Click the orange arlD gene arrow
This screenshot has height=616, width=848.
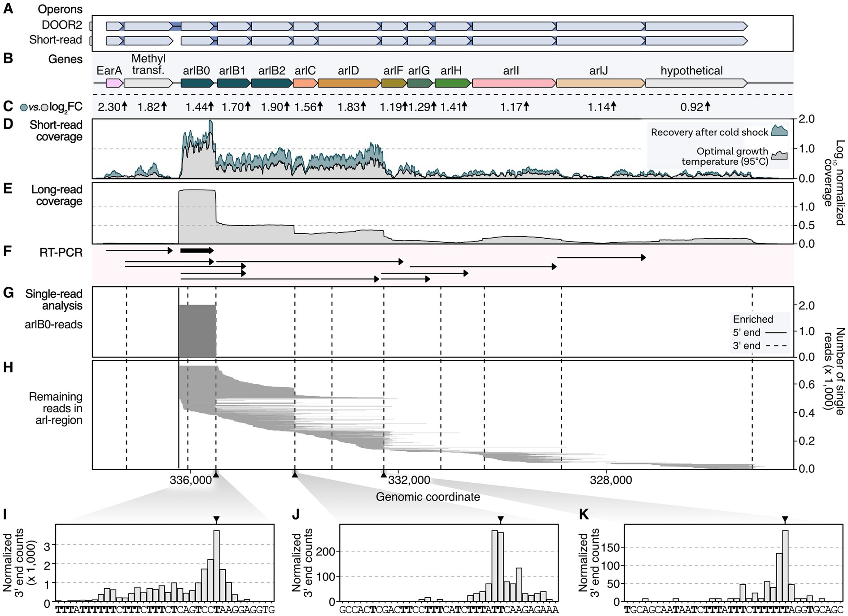tap(349, 83)
